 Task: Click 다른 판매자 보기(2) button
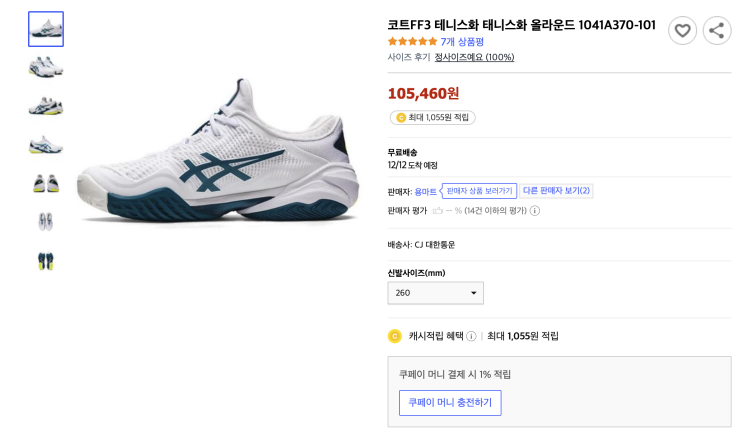[x=557, y=190]
